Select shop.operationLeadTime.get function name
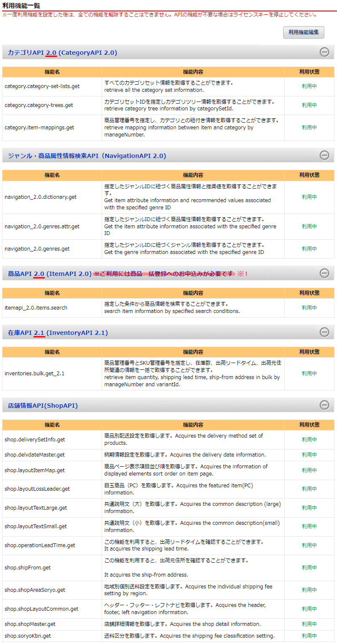The image size is (337, 644). click(40, 545)
